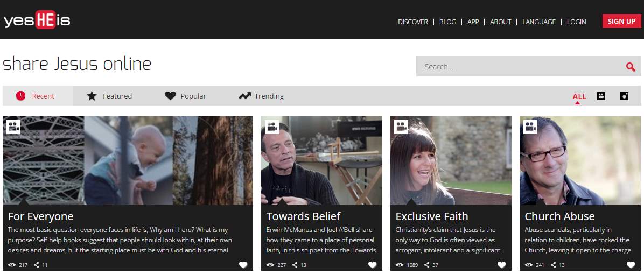Click share count '37' on Exclusive Faith
The height and width of the screenshot is (274, 644).
[436, 265]
